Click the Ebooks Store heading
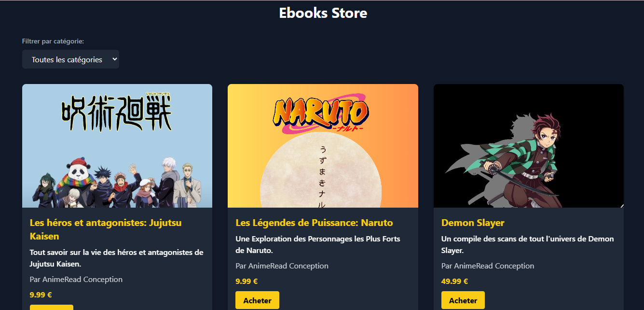Image resolution: width=644 pixels, height=310 pixels. pyautogui.click(x=323, y=13)
